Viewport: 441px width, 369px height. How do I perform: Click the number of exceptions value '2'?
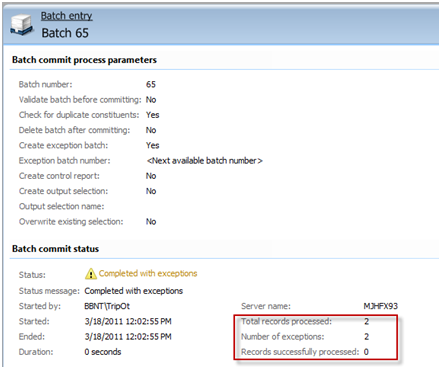point(367,337)
